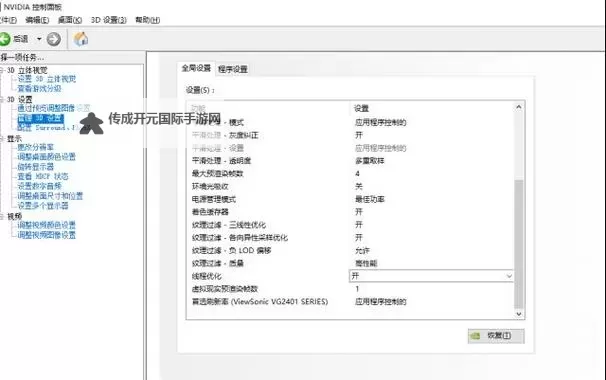Image resolution: width=606 pixels, height=380 pixels.
Task: Select 纹理过滤 - 质量 row
Action: [350, 263]
